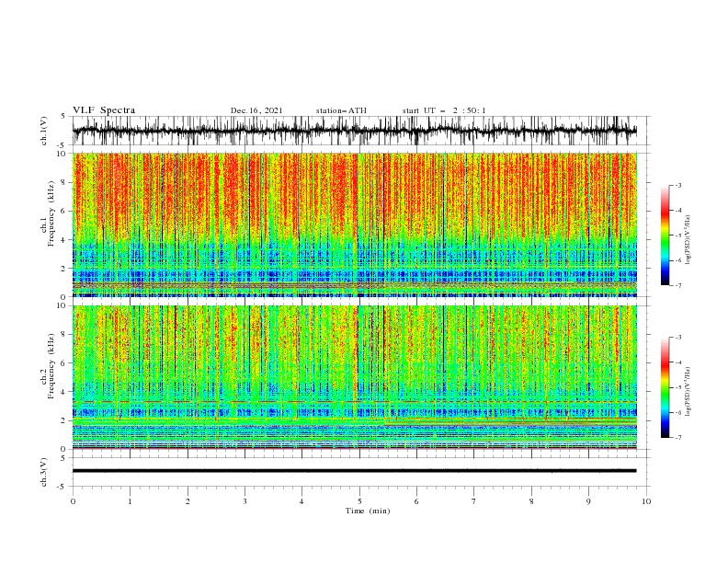
Task: Click the ch.1 frequency tick '6'
Action: coord(64,211)
